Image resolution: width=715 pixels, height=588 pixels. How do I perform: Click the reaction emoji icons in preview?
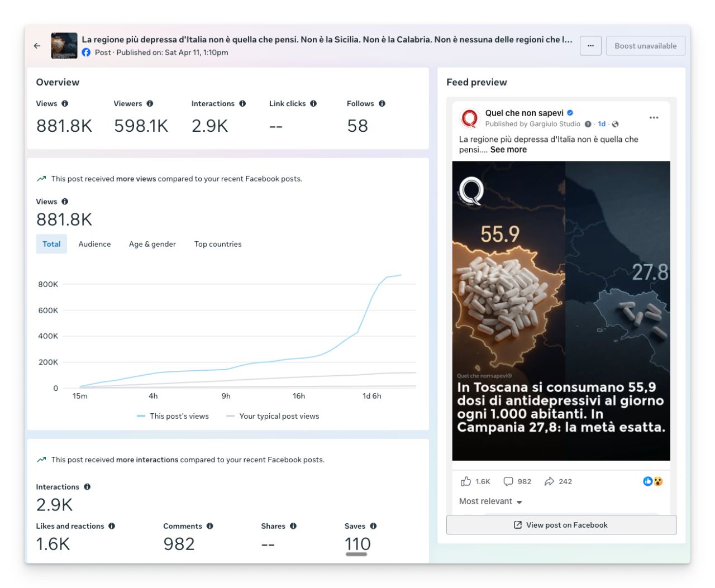(x=653, y=481)
